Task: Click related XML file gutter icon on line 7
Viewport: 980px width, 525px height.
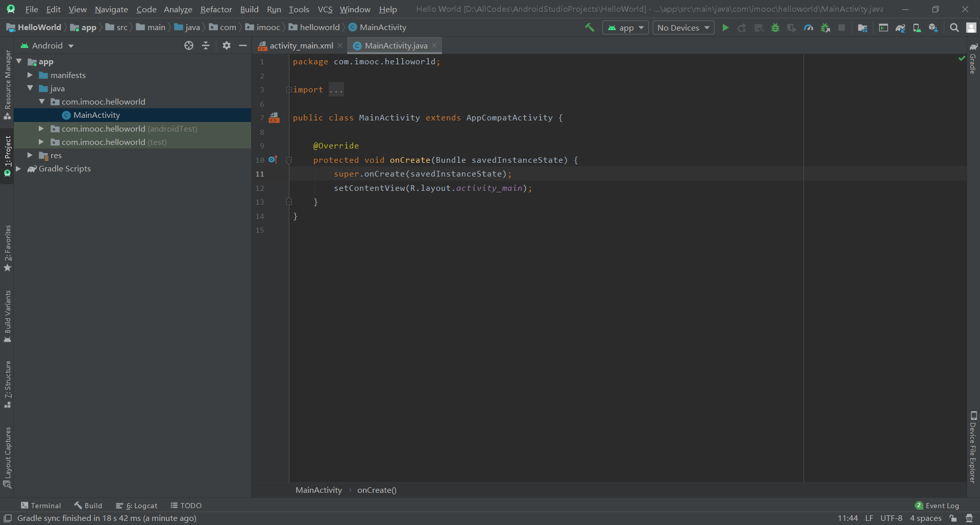Action: tap(274, 118)
